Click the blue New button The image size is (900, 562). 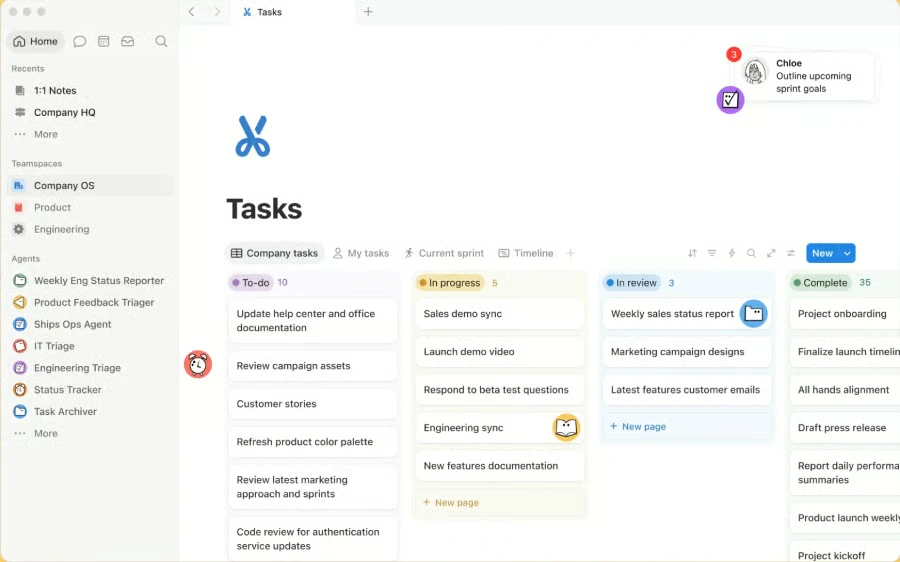tap(823, 253)
